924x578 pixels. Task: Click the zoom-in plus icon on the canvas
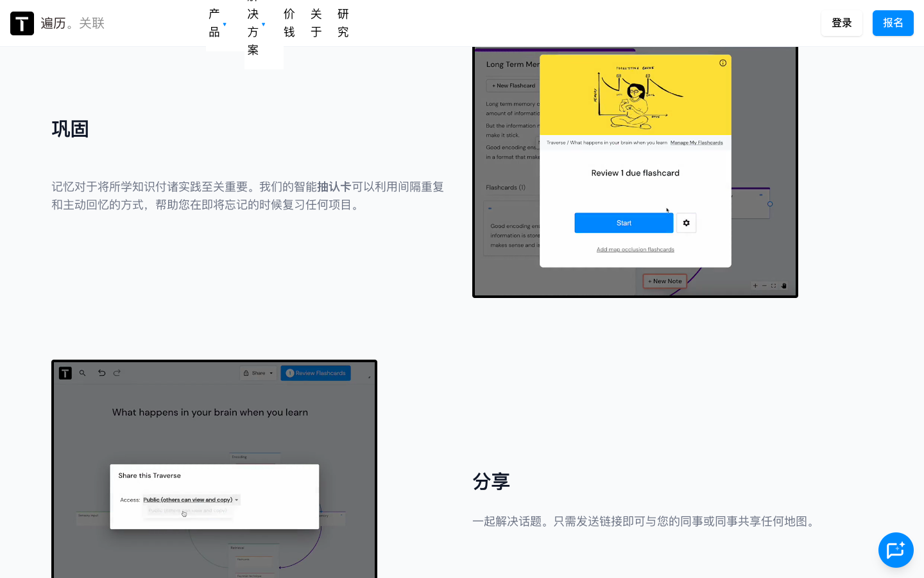[755, 286]
